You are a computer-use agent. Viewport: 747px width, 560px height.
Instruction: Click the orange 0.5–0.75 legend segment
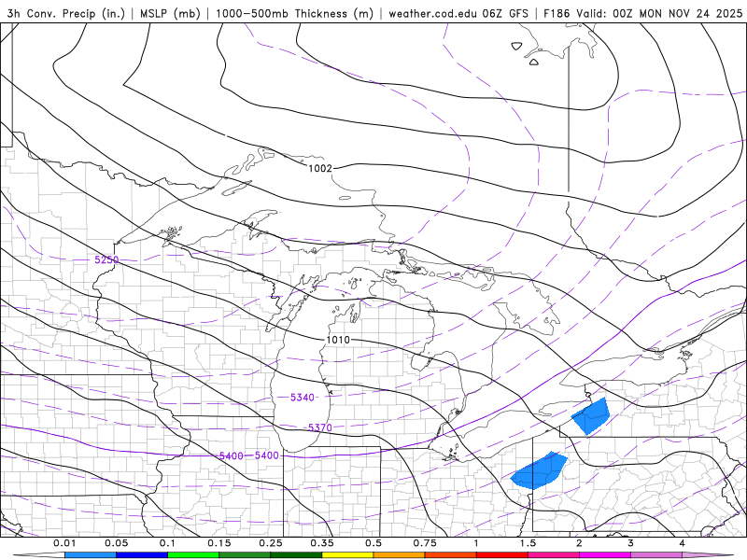[400, 555]
